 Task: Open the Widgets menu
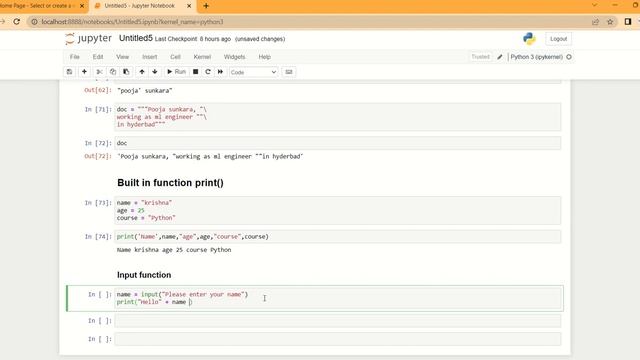point(234,57)
